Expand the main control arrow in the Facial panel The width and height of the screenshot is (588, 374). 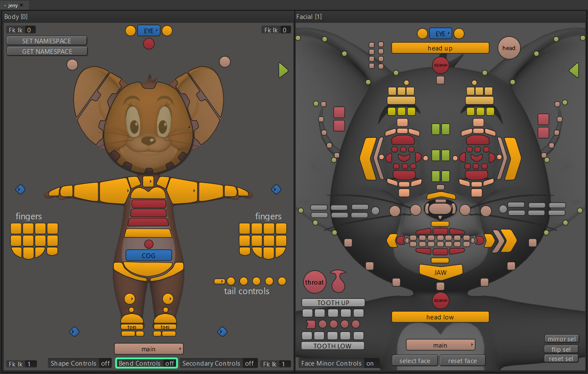point(472,345)
